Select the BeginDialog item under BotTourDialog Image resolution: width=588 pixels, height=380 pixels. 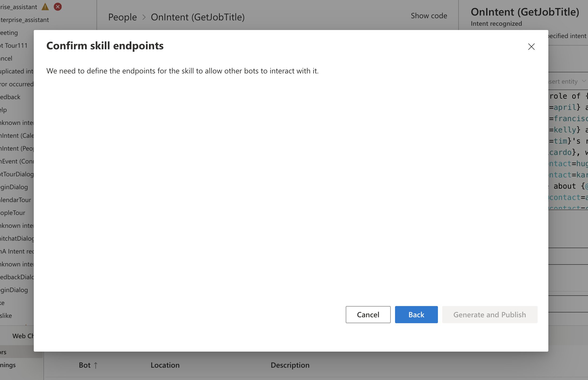14,187
